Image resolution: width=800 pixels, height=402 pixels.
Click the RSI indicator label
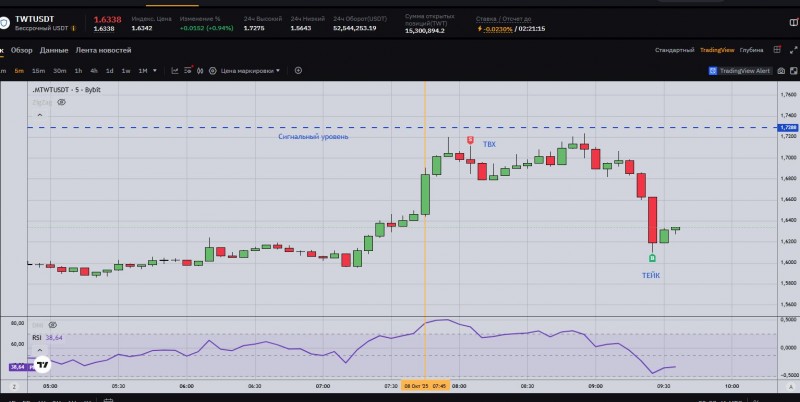coord(37,338)
